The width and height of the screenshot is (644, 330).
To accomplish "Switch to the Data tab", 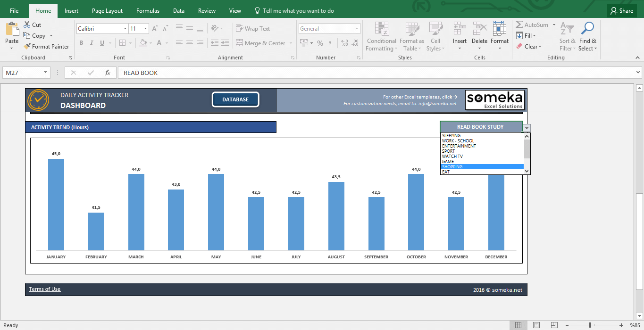I will click(x=179, y=10).
